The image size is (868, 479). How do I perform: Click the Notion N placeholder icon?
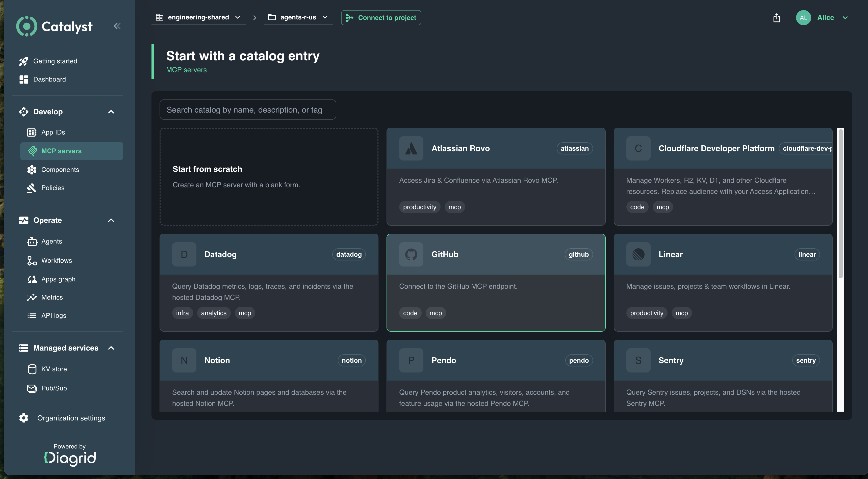[x=184, y=360]
